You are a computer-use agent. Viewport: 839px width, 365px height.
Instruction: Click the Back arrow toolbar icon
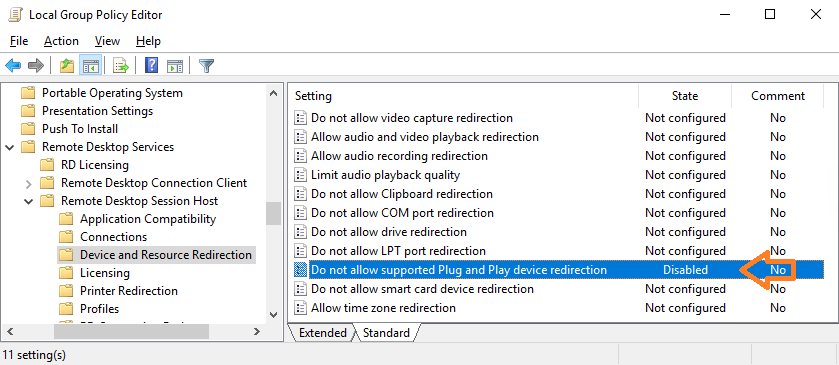[x=13, y=66]
